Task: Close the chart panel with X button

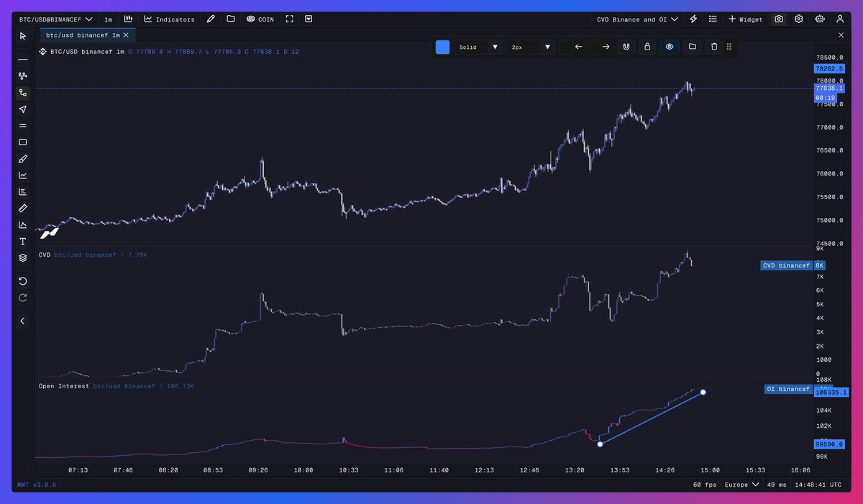Action: (841, 35)
